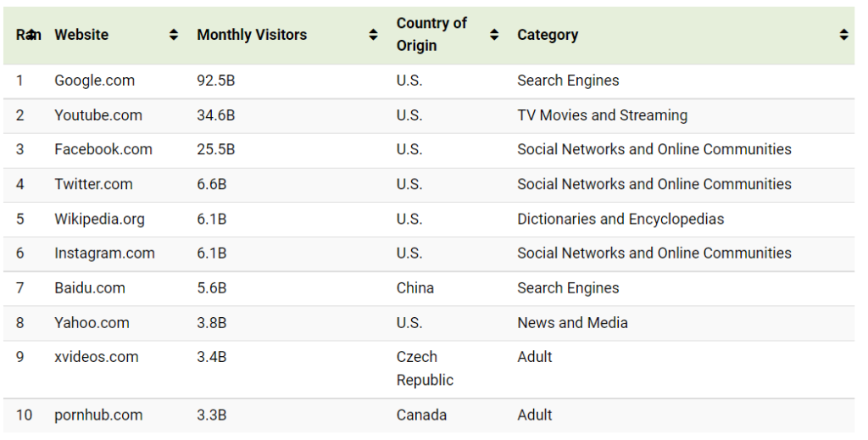Click the News and Media category cell
Image resolution: width=868 pixels, height=440 pixels.
pyautogui.click(x=572, y=322)
